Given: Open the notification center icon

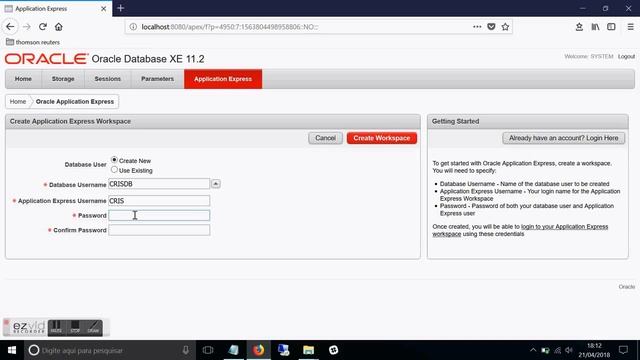Looking at the screenshot, I should [623, 350].
